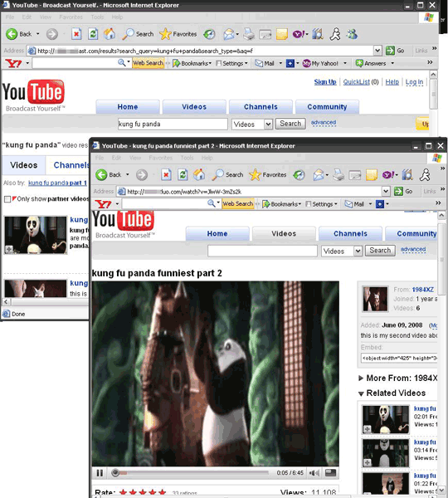Collapse Related Videos section
The image size is (448, 498).
361,393
